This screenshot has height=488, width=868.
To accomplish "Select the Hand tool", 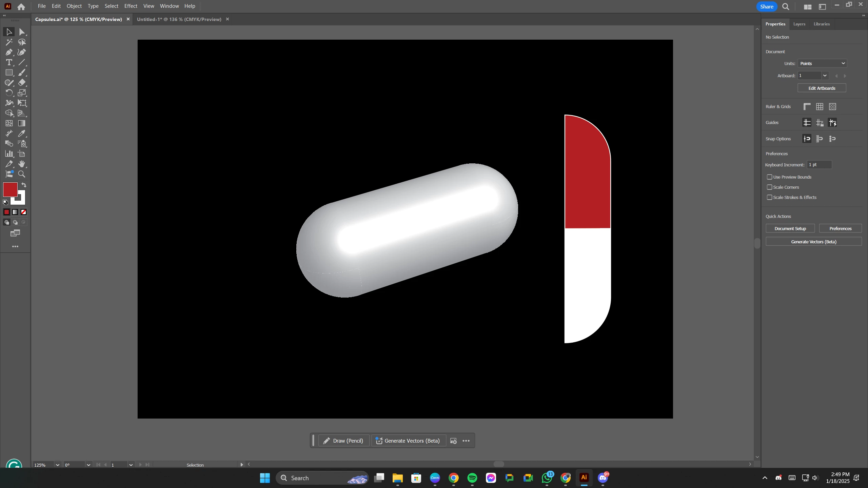I will click(x=22, y=164).
